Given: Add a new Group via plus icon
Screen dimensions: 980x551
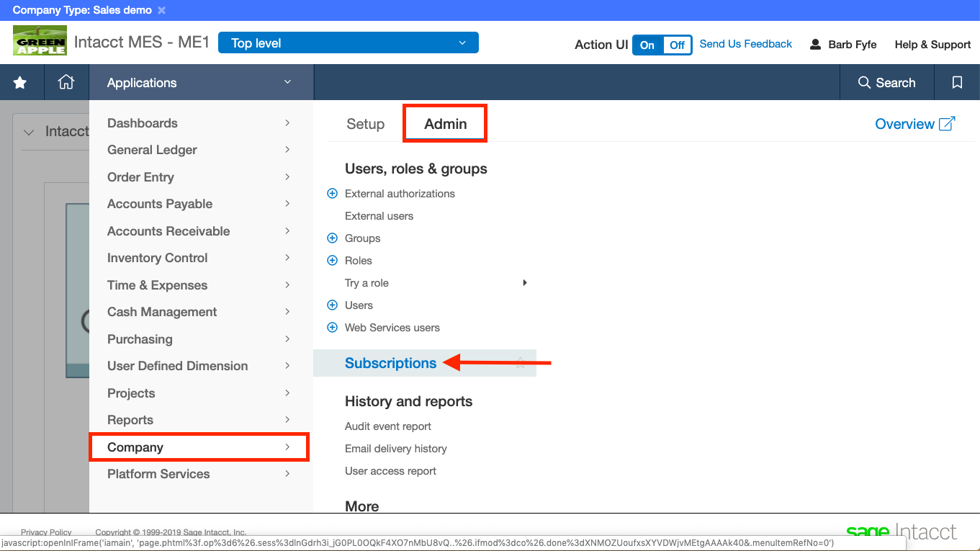Looking at the screenshot, I should [x=332, y=238].
